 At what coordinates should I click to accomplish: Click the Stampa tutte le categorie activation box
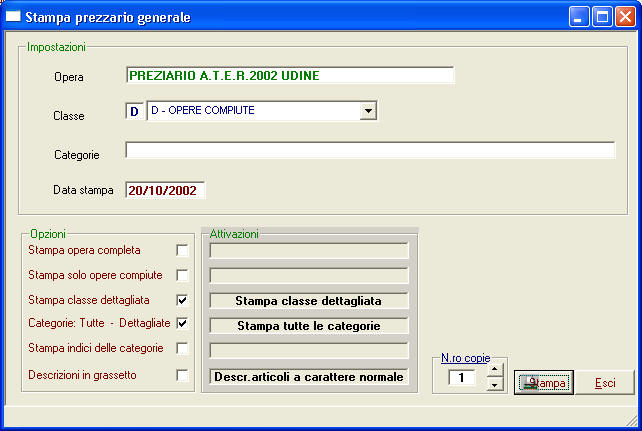309,326
